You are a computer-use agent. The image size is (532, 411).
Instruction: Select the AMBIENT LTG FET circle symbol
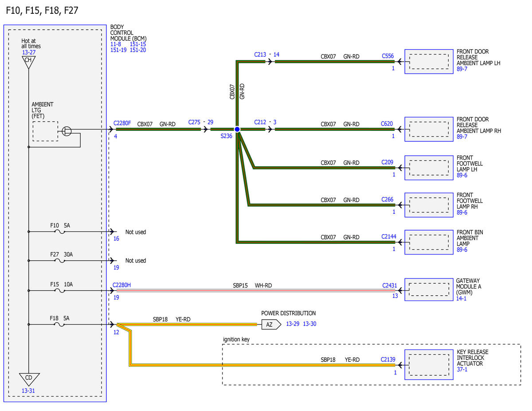tap(66, 130)
